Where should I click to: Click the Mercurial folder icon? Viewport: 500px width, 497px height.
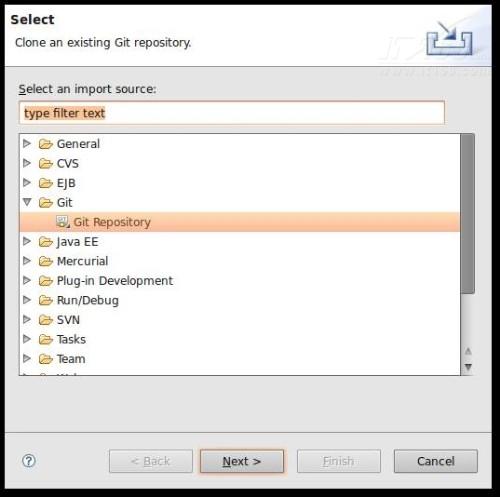46,261
